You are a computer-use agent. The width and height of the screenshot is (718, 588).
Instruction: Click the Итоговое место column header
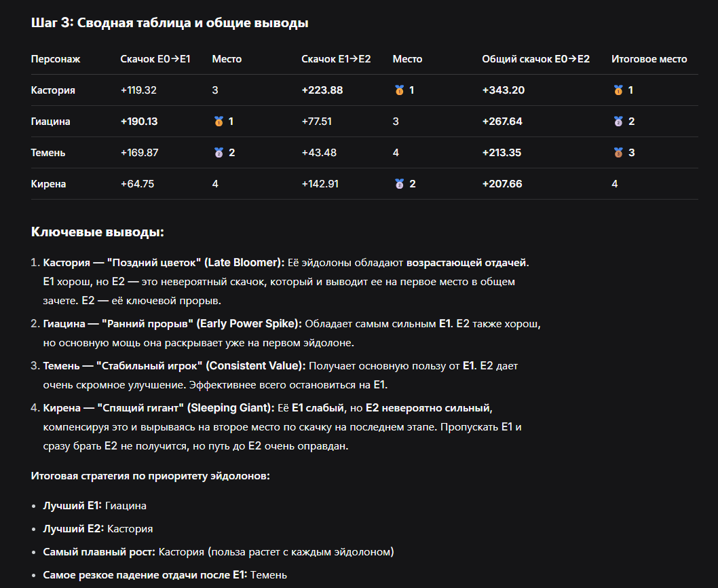649,59
